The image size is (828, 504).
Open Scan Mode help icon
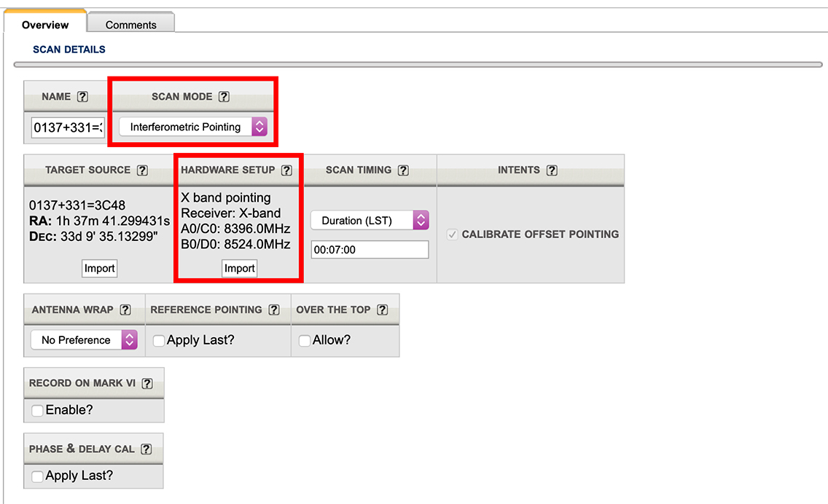(224, 97)
